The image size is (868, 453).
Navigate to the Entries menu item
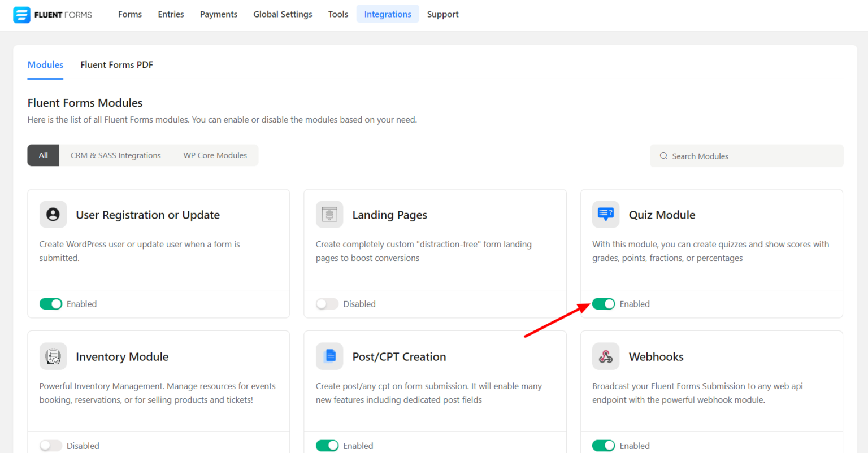[171, 14]
